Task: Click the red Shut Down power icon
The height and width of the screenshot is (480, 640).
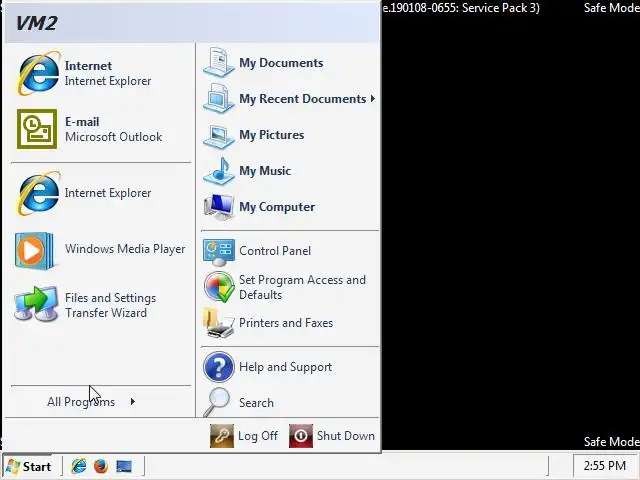Action: [x=301, y=436]
